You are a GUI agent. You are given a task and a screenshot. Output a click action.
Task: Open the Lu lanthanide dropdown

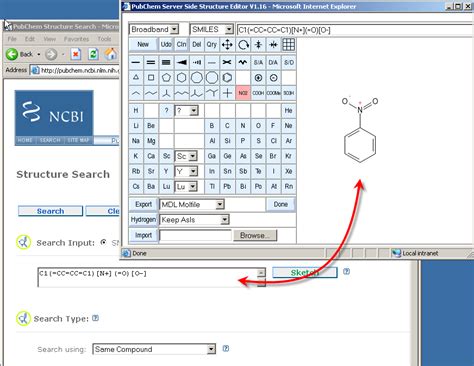pyautogui.click(x=193, y=186)
